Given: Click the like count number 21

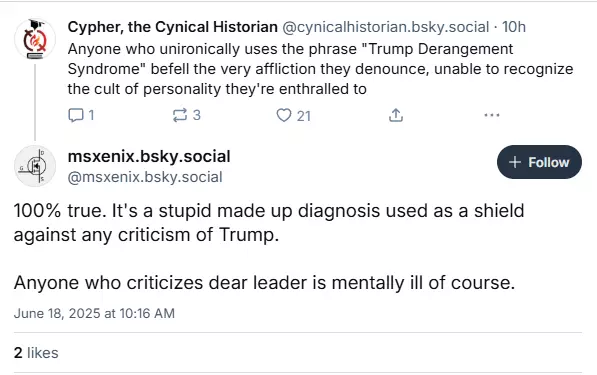Looking at the screenshot, I should click(x=303, y=116).
